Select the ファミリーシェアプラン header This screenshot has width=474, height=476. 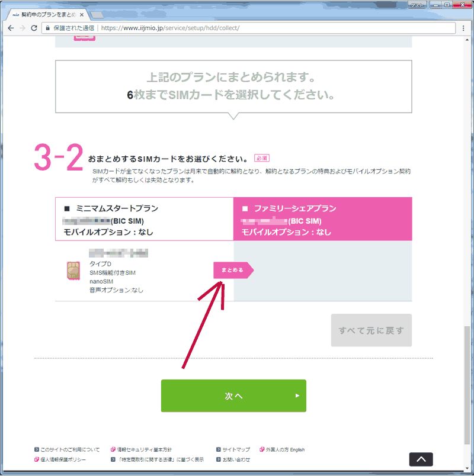click(323, 220)
